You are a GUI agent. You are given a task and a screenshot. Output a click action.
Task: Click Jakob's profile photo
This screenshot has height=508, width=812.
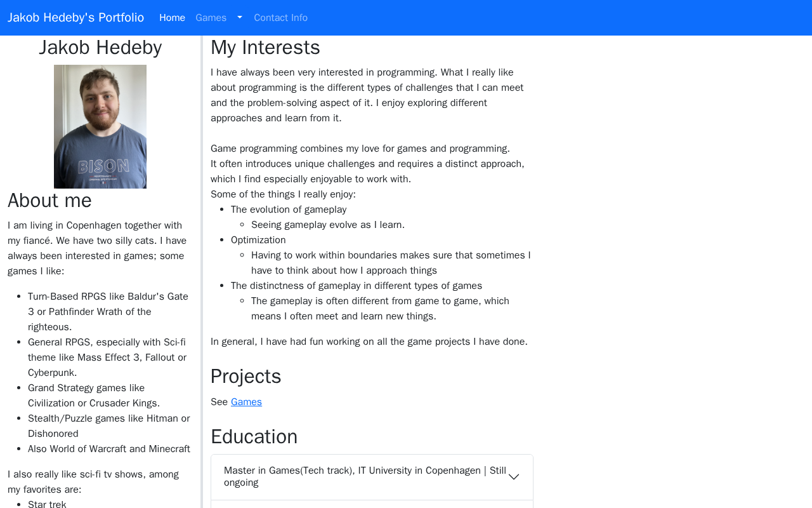(100, 126)
